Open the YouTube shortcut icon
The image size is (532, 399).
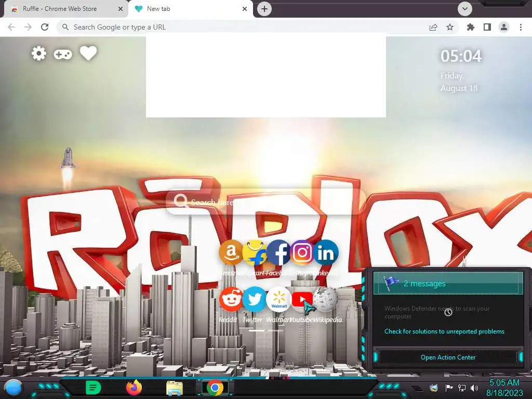click(302, 299)
